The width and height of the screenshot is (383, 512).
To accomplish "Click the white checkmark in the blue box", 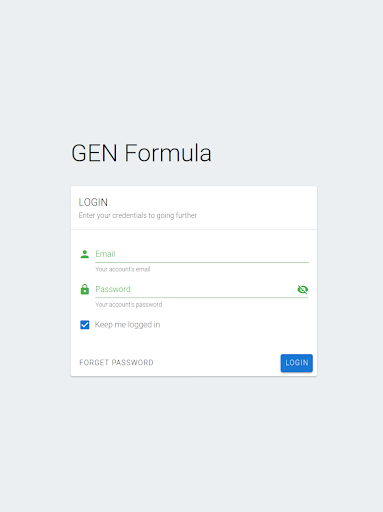I will coord(85,325).
